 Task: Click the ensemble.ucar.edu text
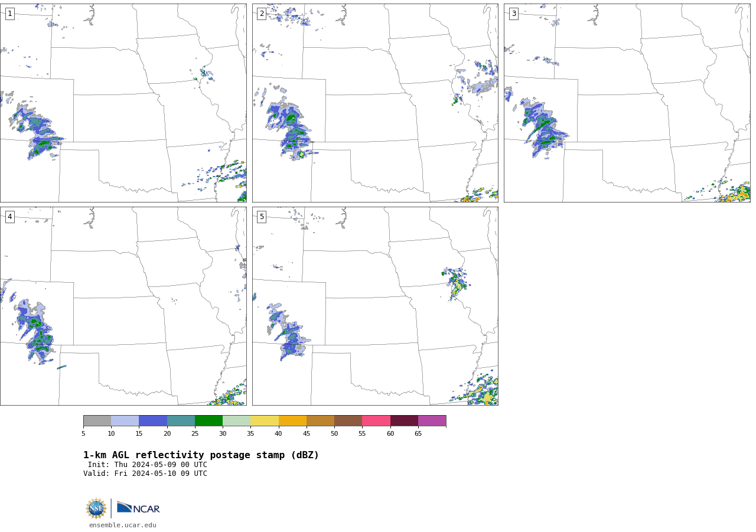123,525
